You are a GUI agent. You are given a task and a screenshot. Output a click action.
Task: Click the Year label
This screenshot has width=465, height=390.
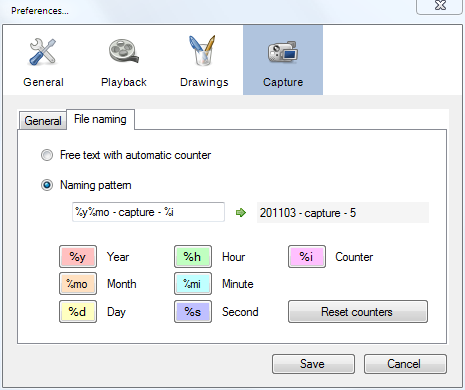[118, 257]
